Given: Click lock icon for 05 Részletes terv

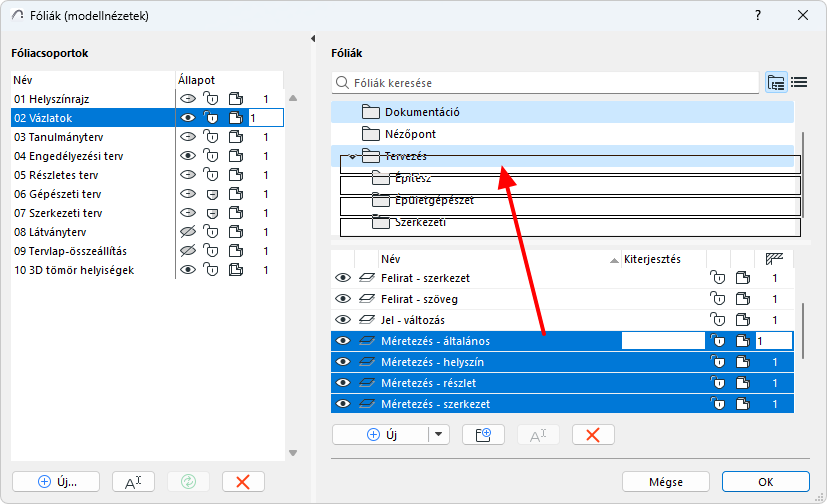Looking at the screenshot, I should [211, 175].
